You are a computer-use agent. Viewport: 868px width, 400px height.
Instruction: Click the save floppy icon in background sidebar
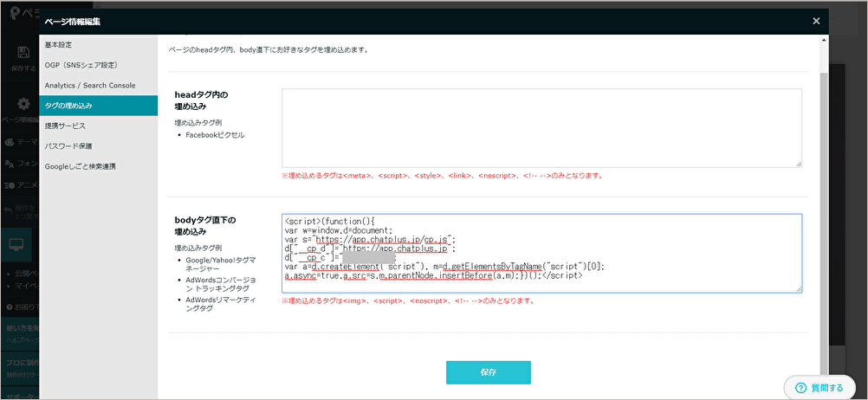tap(23, 53)
